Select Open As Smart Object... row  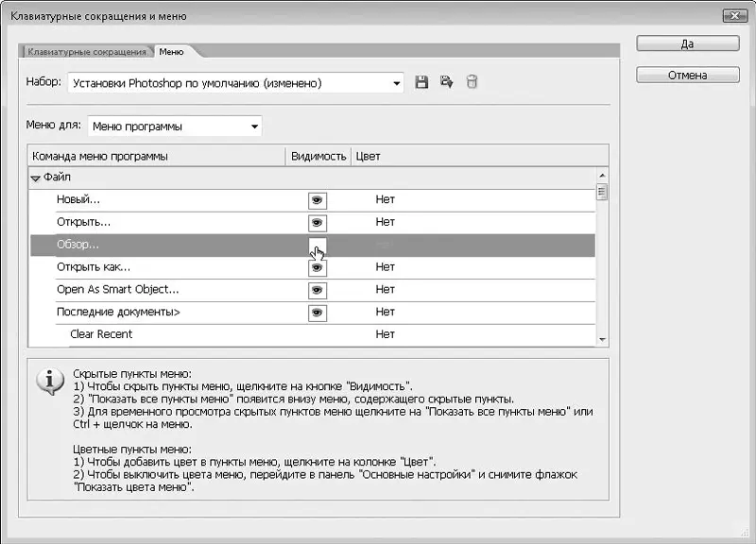[x=313, y=291]
